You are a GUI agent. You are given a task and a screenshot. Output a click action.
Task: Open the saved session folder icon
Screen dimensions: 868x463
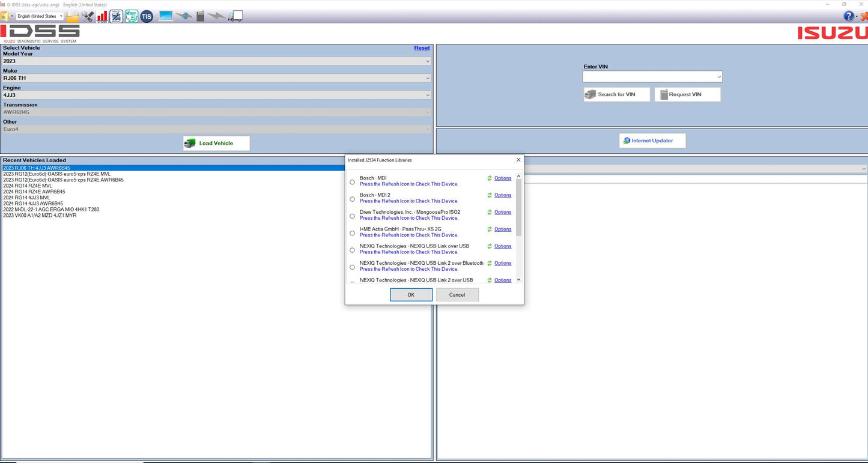click(72, 16)
